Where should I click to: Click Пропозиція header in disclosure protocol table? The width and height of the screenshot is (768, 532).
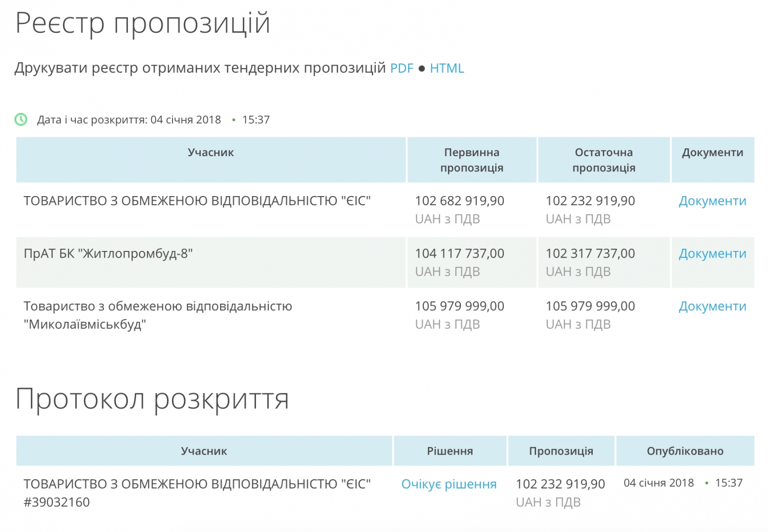tap(561, 451)
